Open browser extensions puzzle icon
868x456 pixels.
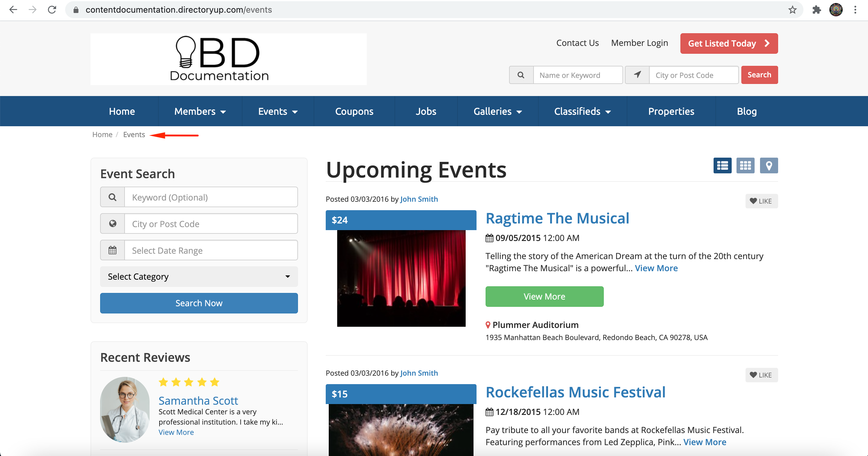[816, 10]
